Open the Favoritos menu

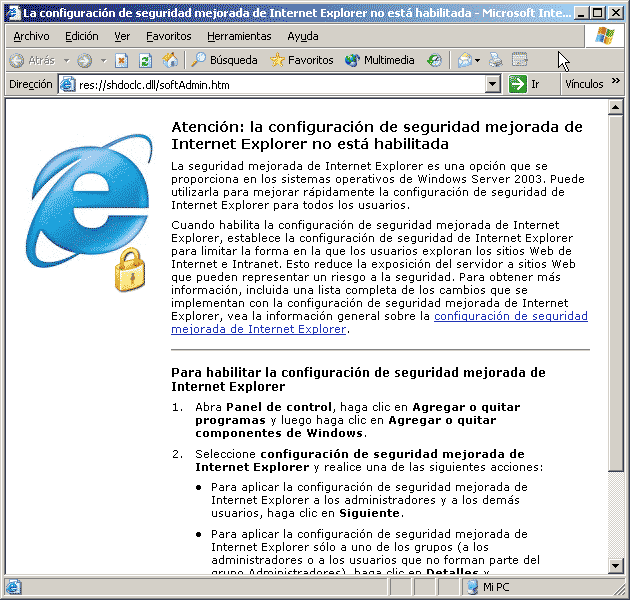(169, 36)
